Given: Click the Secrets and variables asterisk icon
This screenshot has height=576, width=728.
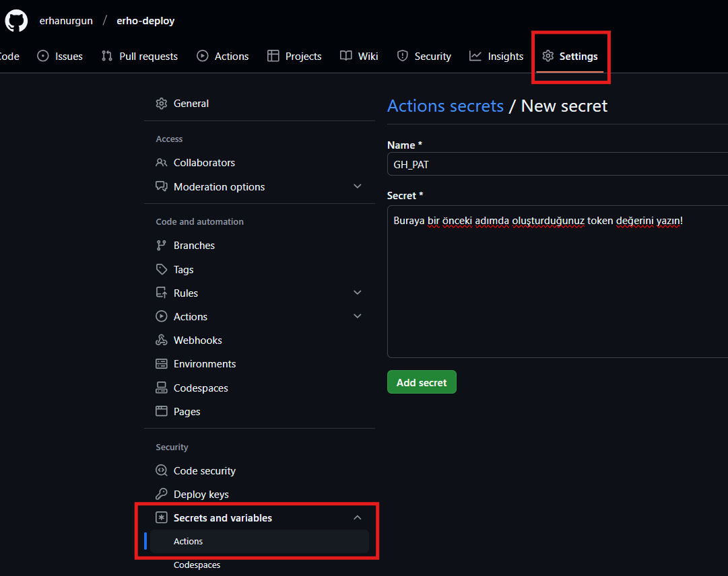Looking at the screenshot, I should coord(161,517).
